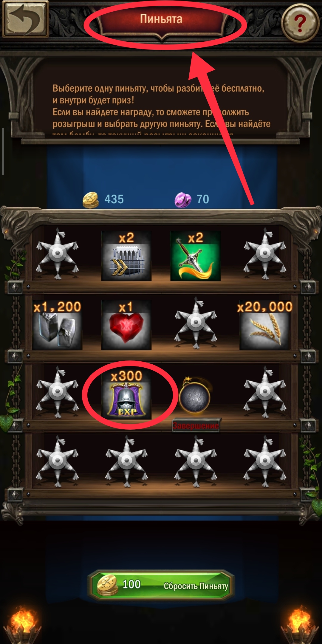The height and width of the screenshot is (644, 322).
Task: Select the castle gate speedup x2 reward
Action: [x=126, y=256]
